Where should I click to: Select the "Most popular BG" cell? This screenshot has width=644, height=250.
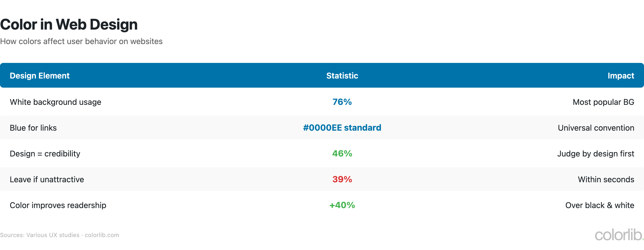click(603, 102)
